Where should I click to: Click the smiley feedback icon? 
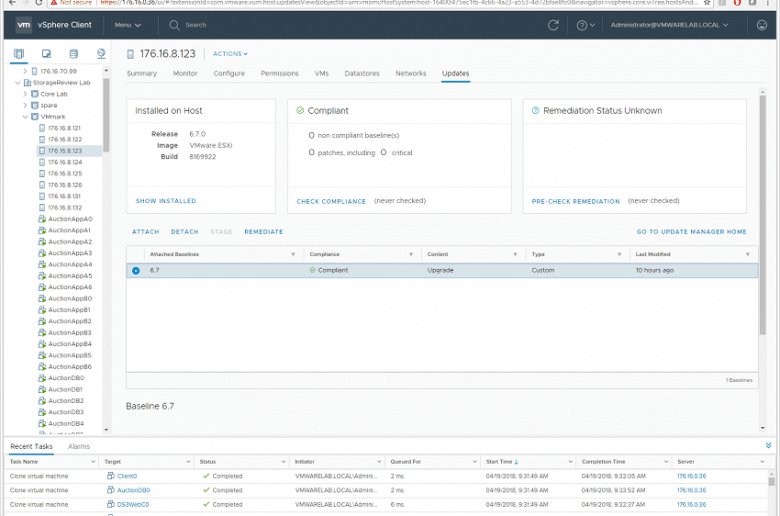[x=762, y=25]
